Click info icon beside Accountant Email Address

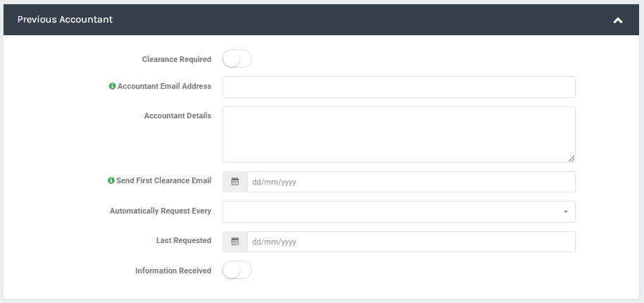point(112,87)
